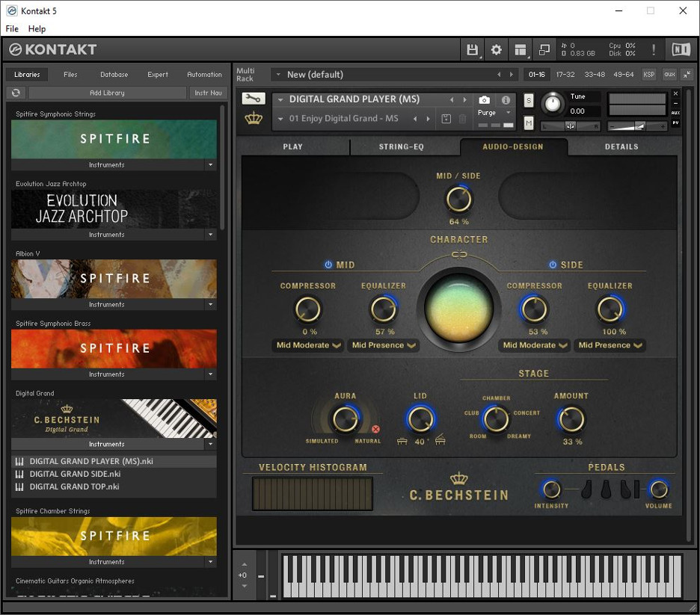
Task: Load previous snapshot before Enjoy Digital Grand
Action: [x=415, y=119]
